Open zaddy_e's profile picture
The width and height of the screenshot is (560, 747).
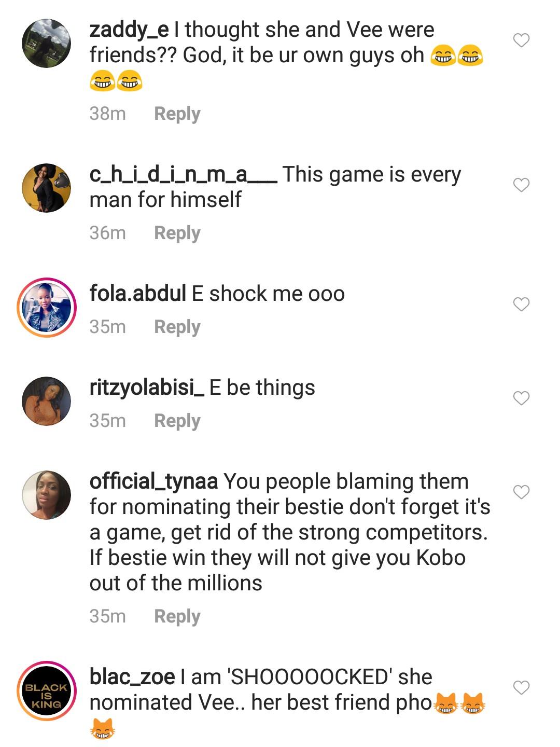(46, 44)
